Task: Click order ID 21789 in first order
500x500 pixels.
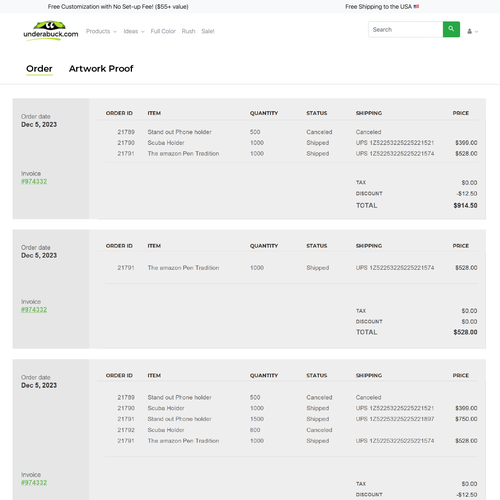Action: pos(126,132)
